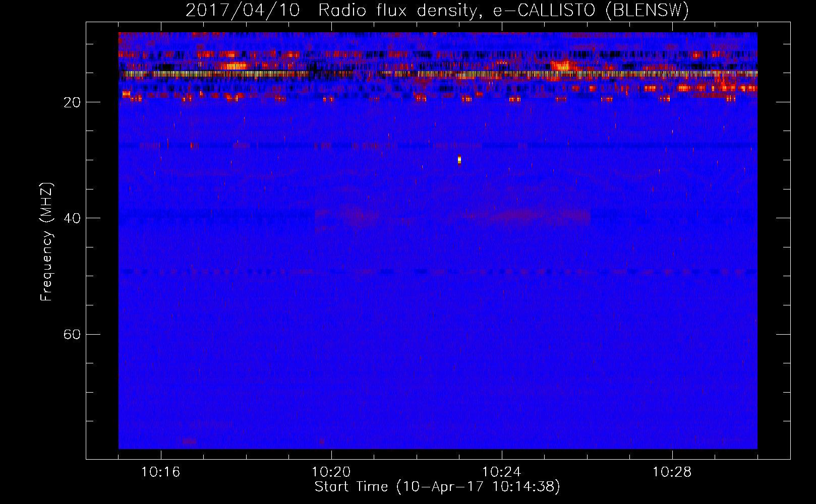Viewport: 816px width, 504px height.
Task: Click the '10:16' time tick label
Action: point(160,472)
